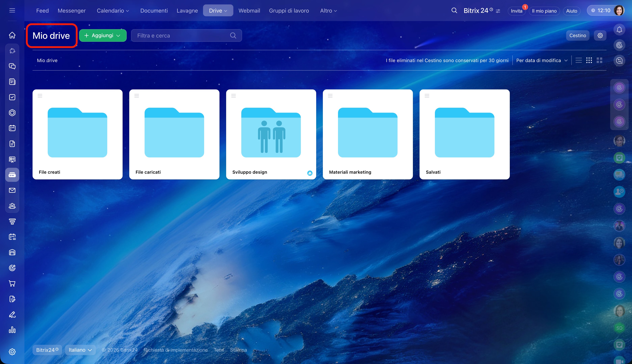The image size is (632, 364).
Task: Open the home icon in sidebar
Action: tap(12, 35)
